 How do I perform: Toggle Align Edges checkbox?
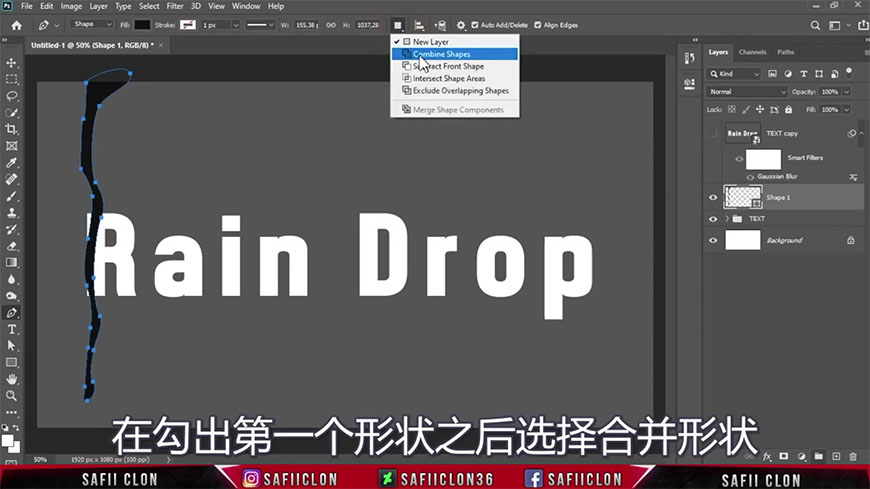537,25
